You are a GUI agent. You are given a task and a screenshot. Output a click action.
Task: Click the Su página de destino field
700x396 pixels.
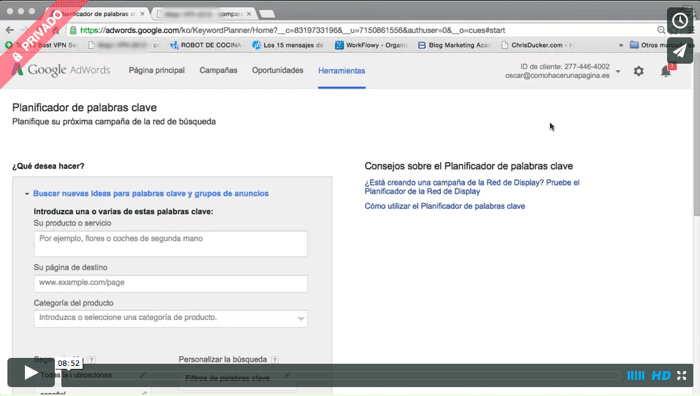[x=171, y=283]
